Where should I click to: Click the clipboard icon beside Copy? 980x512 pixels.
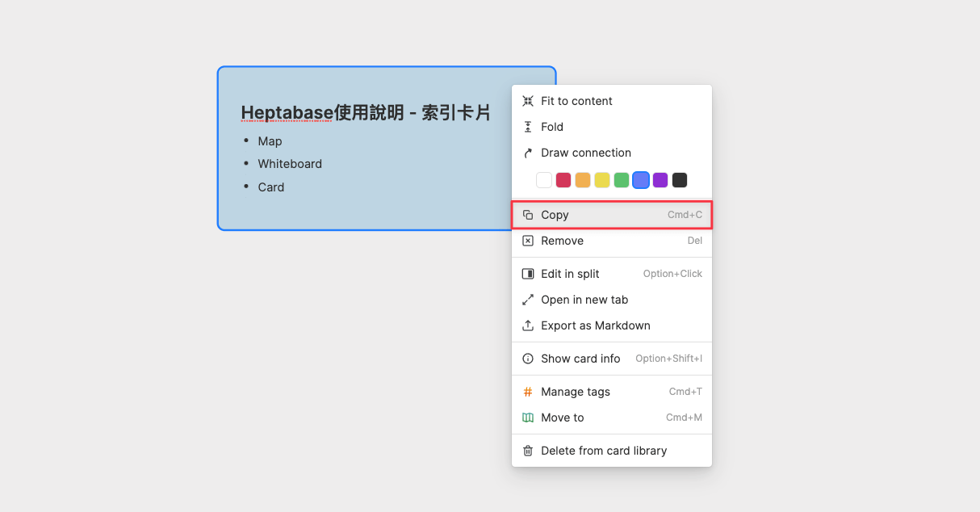click(x=529, y=215)
